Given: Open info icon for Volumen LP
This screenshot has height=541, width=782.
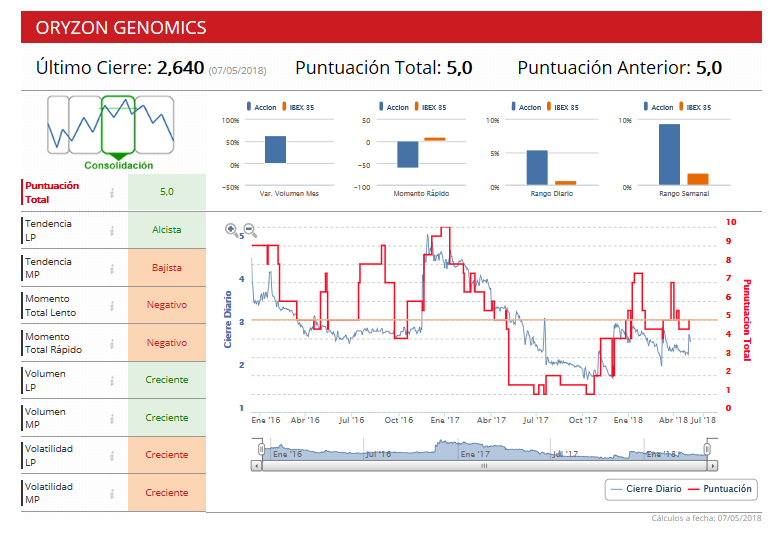Looking at the screenshot, I should pos(112,380).
